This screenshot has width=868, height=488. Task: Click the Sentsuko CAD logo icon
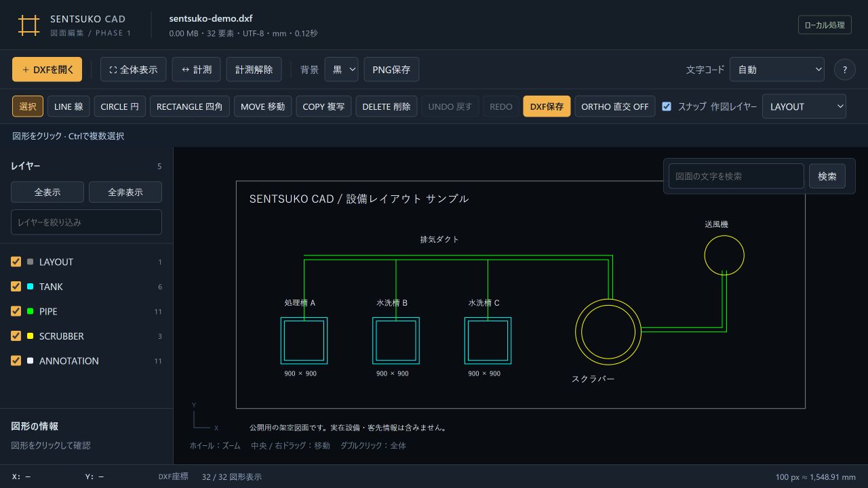pos(28,25)
